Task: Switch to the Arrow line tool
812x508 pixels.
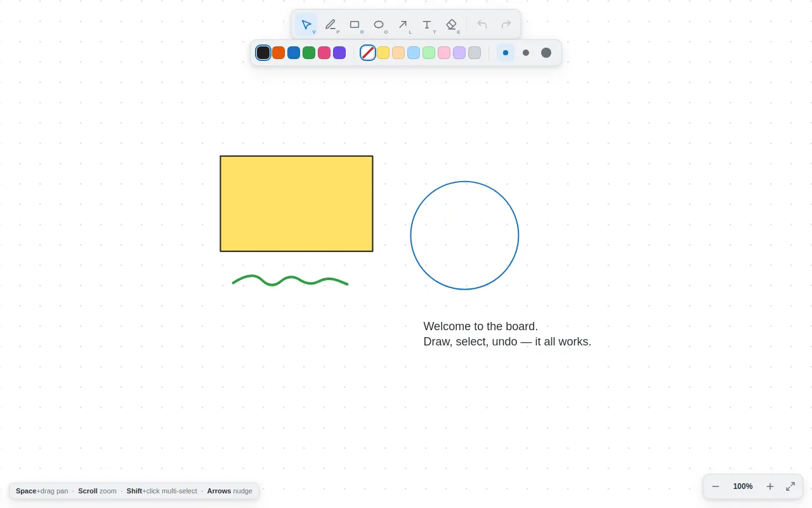Action: point(403,25)
